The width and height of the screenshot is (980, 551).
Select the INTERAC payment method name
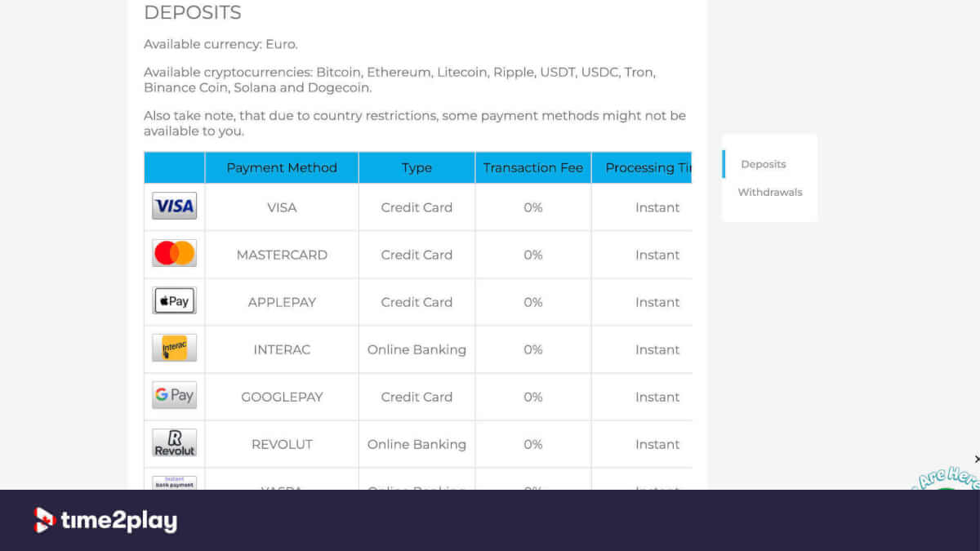(x=282, y=349)
